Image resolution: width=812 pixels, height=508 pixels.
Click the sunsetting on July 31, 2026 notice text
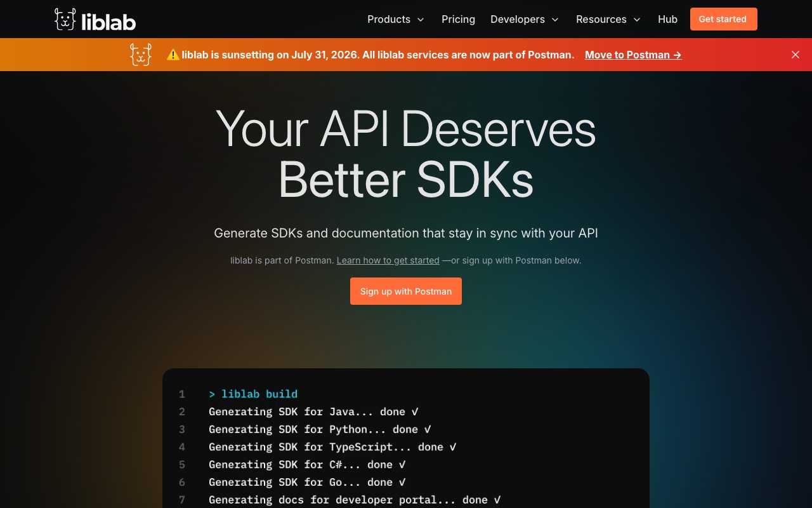pos(378,55)
